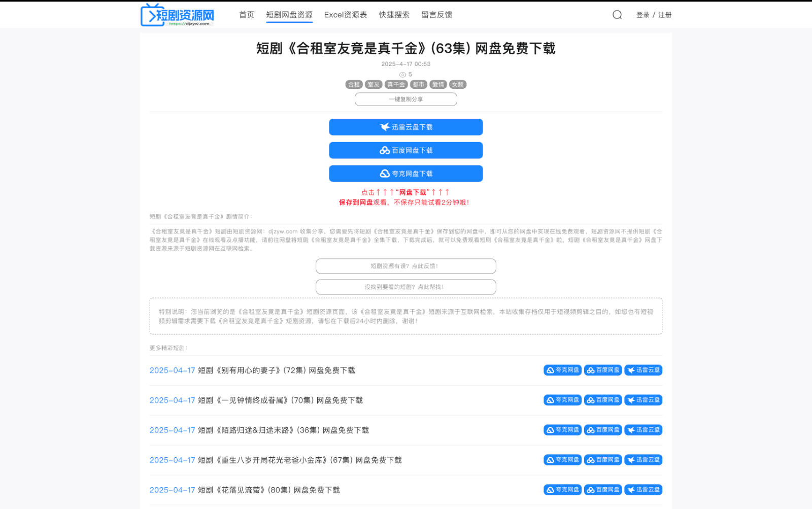
Task: Click 迅雷云盘 icon for 陌路归途 row
Action: 643,430
